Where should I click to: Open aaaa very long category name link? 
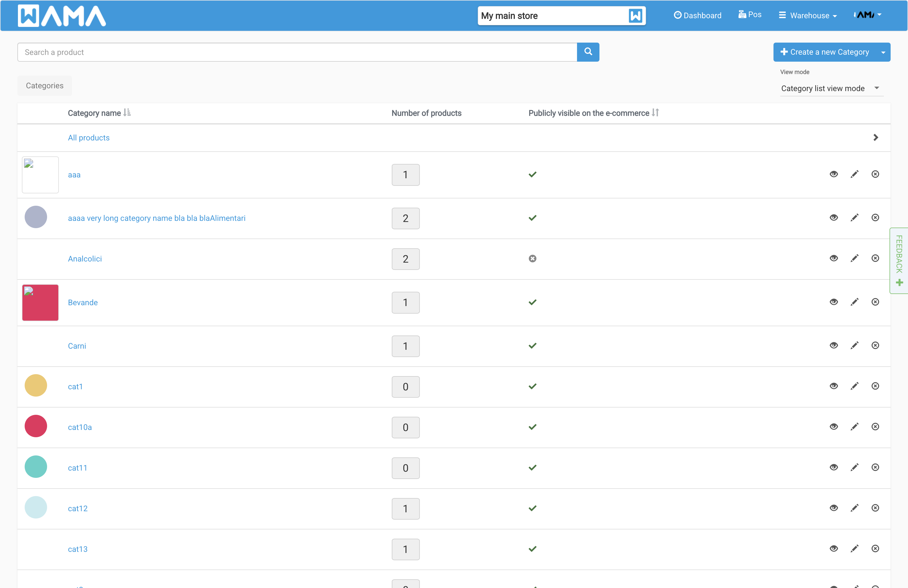(x=156, y=218)
